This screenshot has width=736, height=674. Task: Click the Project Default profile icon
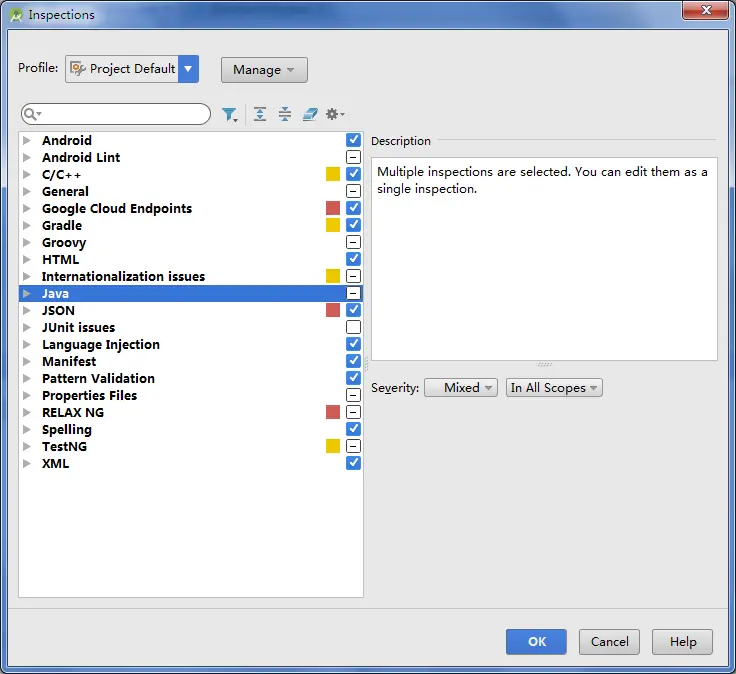pos(77,69)
